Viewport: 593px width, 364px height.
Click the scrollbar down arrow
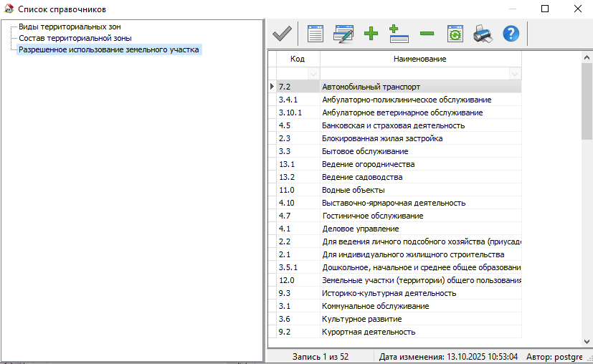[587, 342]
